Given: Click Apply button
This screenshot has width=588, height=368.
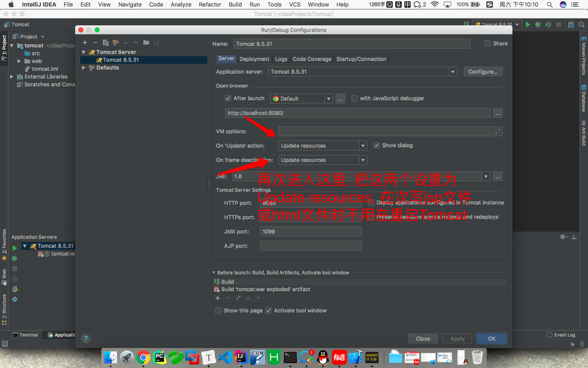Looking at the screenshot, I should tap(457, 339).
